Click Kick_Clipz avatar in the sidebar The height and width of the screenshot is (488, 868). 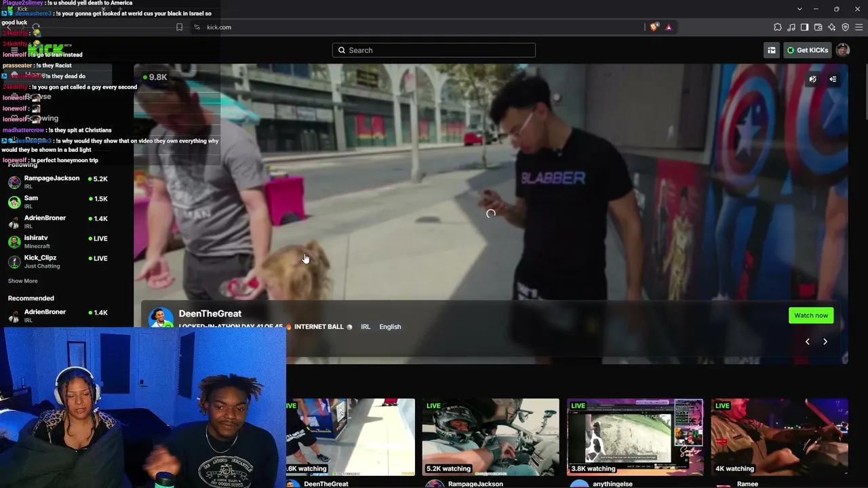click(x=14, y=262)
